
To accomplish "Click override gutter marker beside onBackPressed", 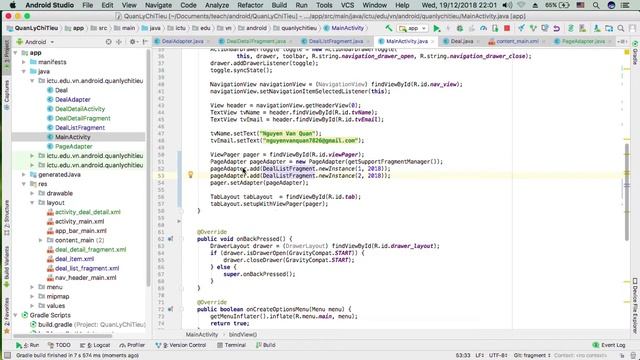I will 170,239.
